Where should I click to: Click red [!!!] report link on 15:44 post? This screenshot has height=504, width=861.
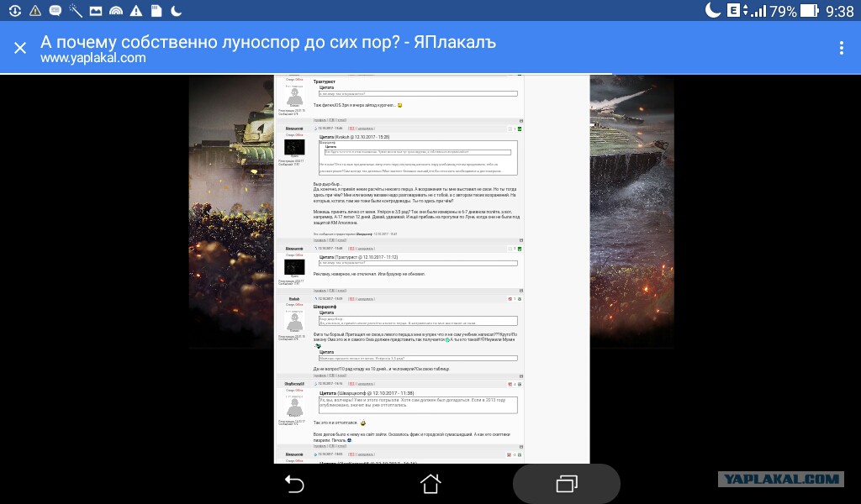[x=352, y=129]
